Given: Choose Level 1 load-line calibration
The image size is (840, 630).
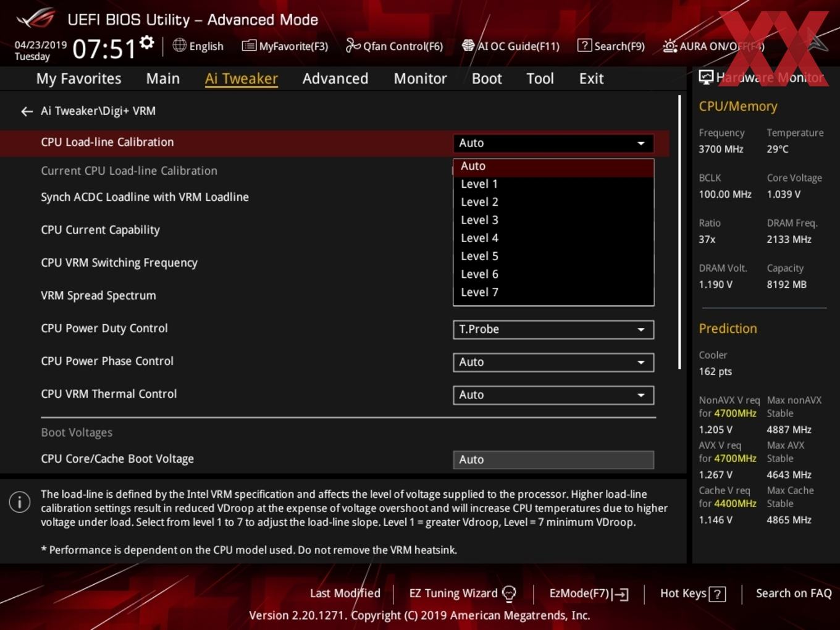Looking at the screenshot, I should 553,184.
